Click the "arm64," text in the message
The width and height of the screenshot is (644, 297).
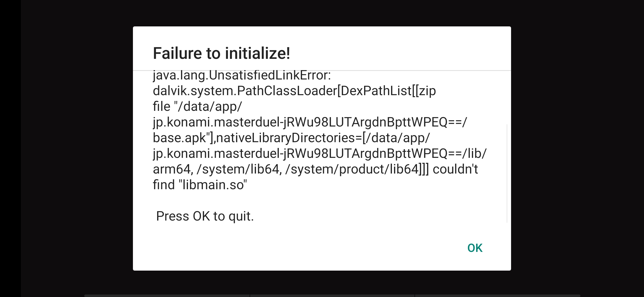pyautogui.click(x=172, y=169)
